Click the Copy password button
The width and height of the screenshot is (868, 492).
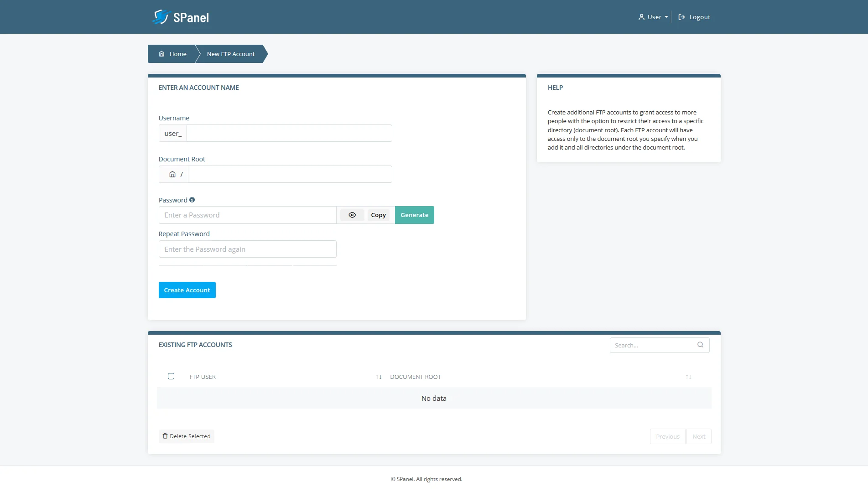point(378,215)
